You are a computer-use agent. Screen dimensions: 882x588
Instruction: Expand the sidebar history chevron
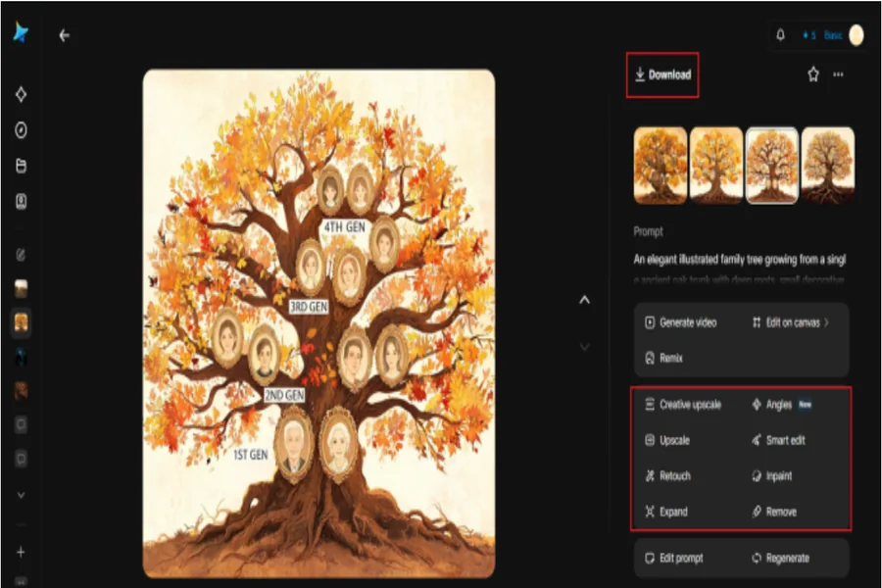[x=21, y=495]
